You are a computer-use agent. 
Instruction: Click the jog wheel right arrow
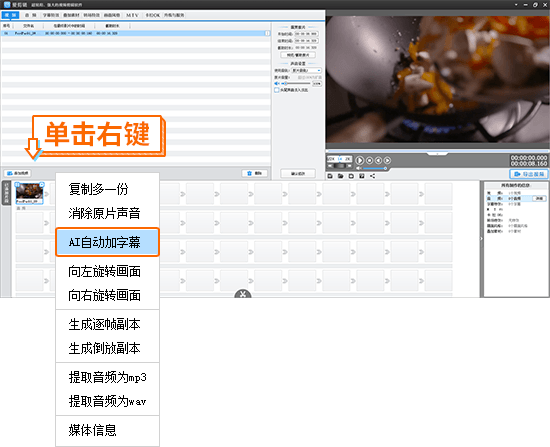click(349, 166)
